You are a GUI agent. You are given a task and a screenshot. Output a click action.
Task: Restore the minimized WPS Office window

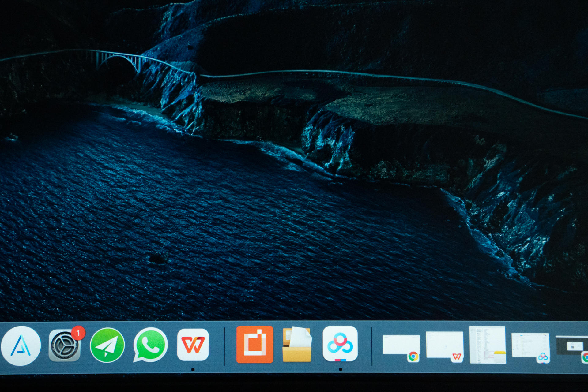(x=444, y=345)
